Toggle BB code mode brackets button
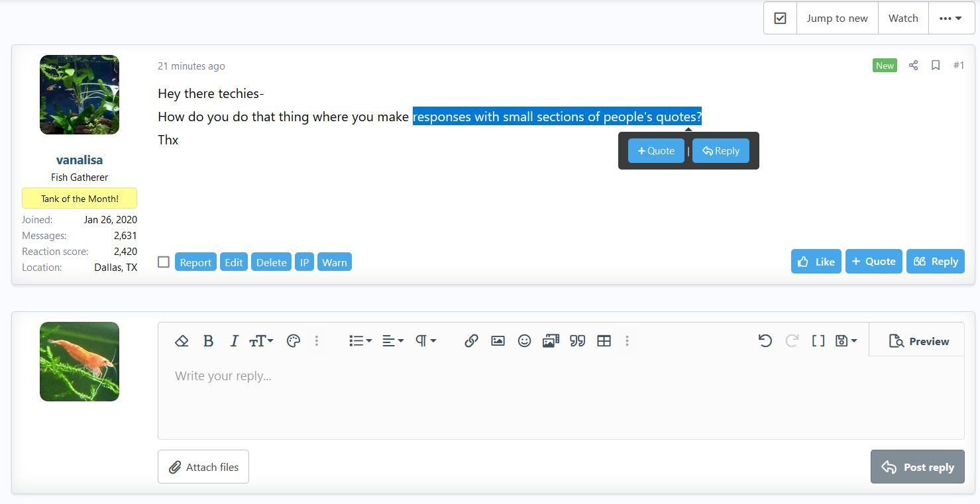980x504 pixels. tap(818, 341)
